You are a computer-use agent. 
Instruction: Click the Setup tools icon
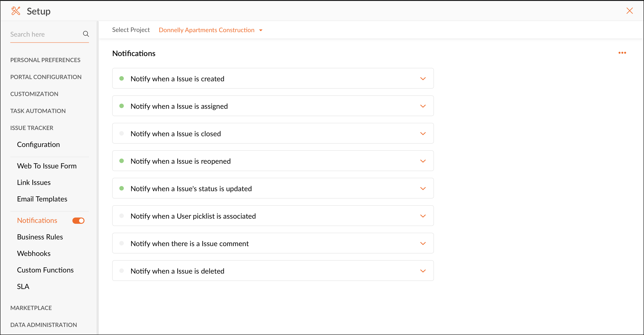(x=16, y=11)
